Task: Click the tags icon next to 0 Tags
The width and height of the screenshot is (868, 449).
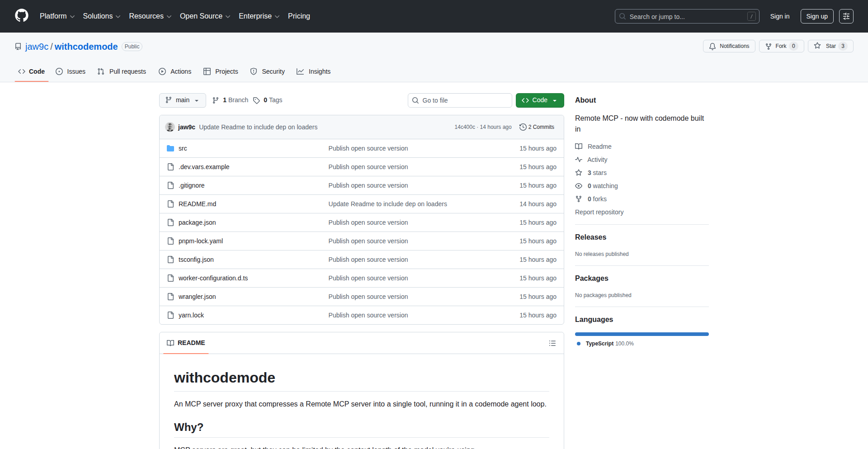Action: [256, 100]
